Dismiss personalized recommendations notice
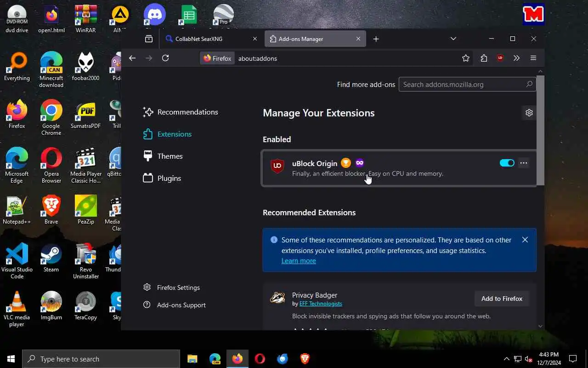 point(525,240)
